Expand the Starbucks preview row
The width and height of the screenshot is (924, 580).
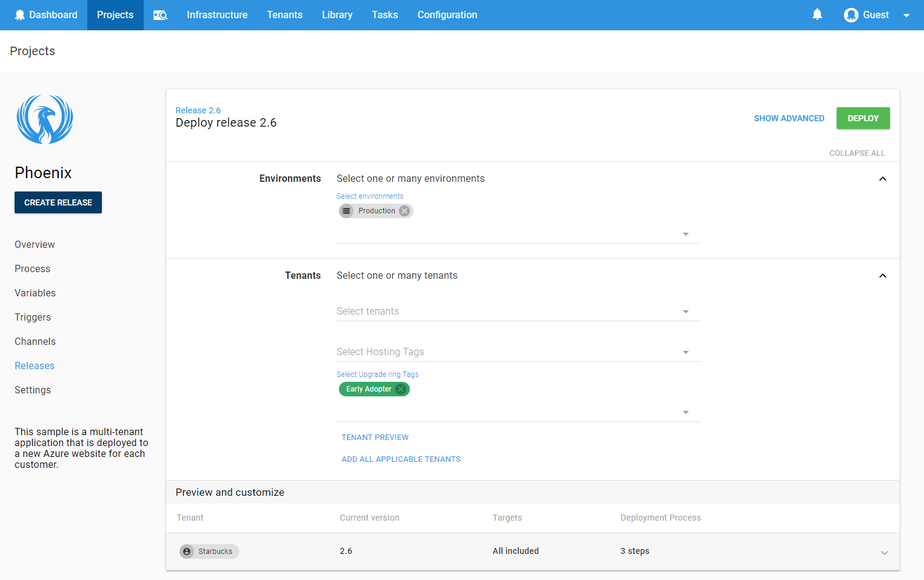coord(884,552)
